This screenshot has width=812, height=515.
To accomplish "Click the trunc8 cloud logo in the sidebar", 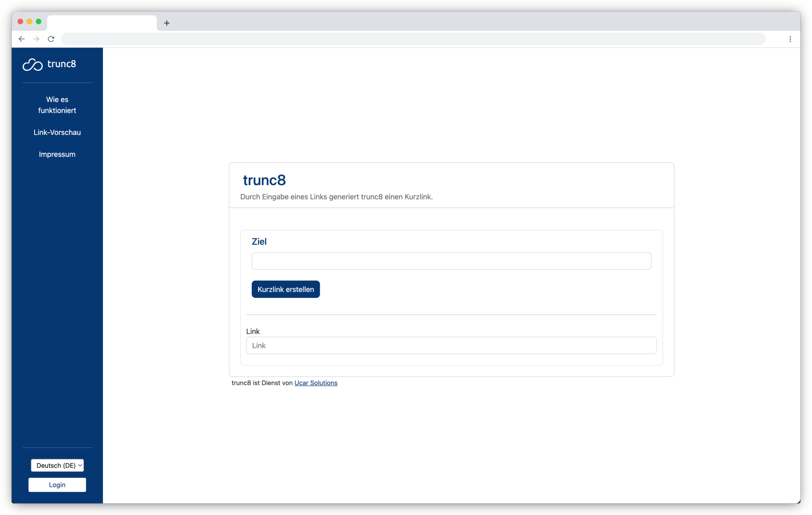I will (x=33, y=64).
